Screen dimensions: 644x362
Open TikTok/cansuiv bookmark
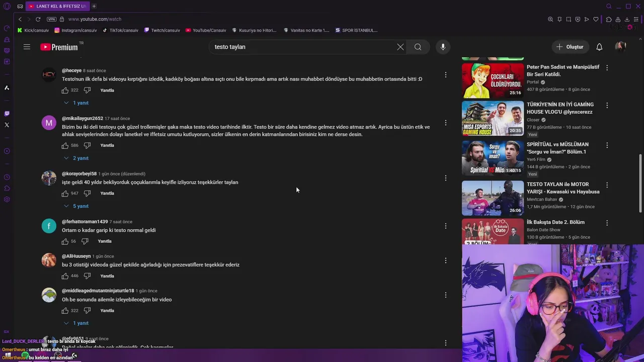[x=120, y=30]
